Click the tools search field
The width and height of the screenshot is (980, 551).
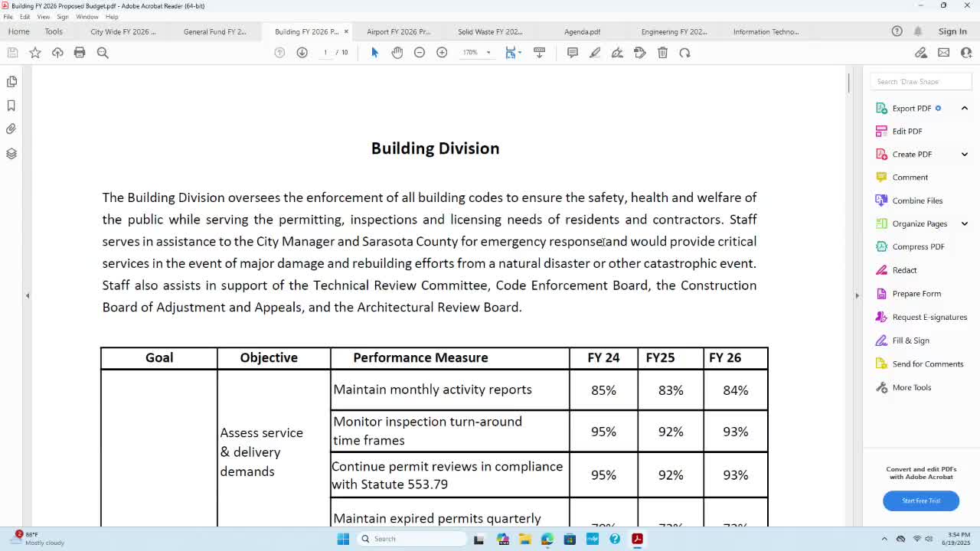click(920, 82)
